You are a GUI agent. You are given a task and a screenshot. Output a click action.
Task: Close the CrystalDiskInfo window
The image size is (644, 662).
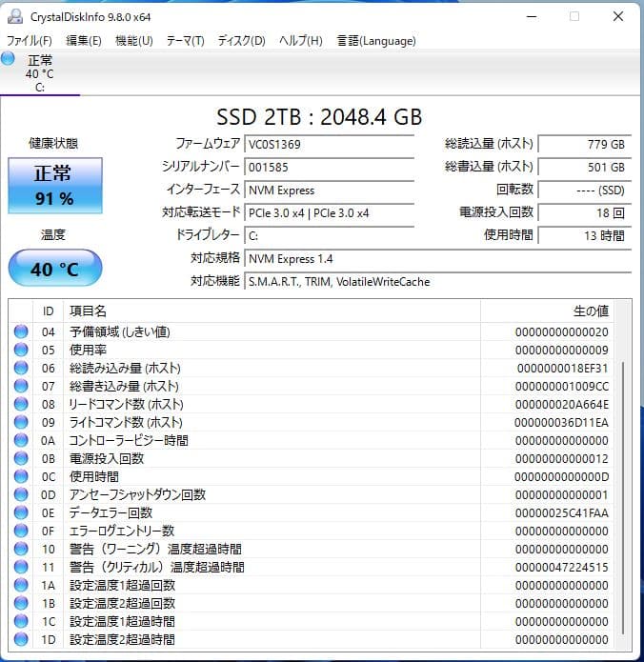[618, 16]
